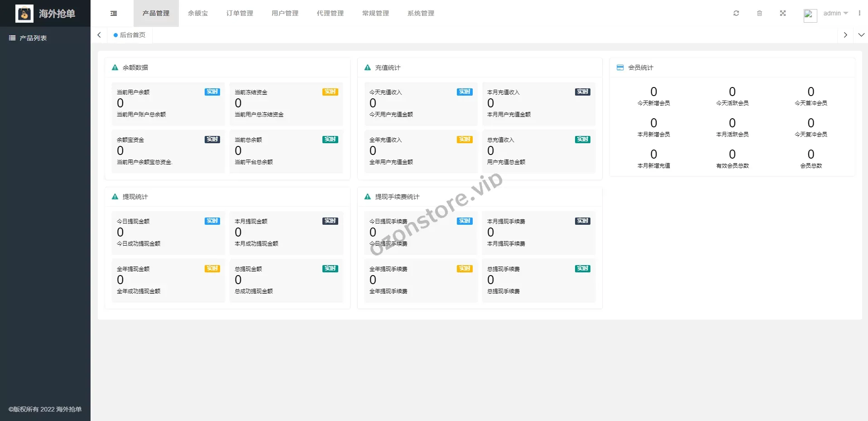
Task: Go to 用户管理 section
Action: pyautogui.click(x=285, y=13)
